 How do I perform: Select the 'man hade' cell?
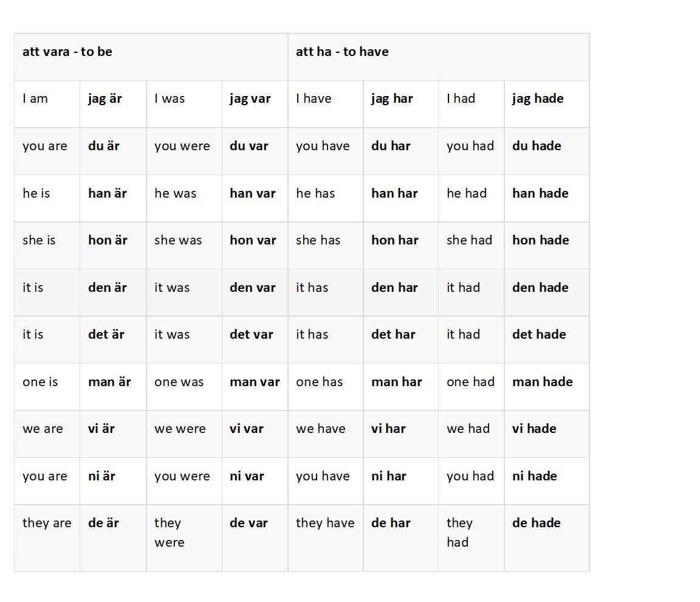(x=547, y=387)
